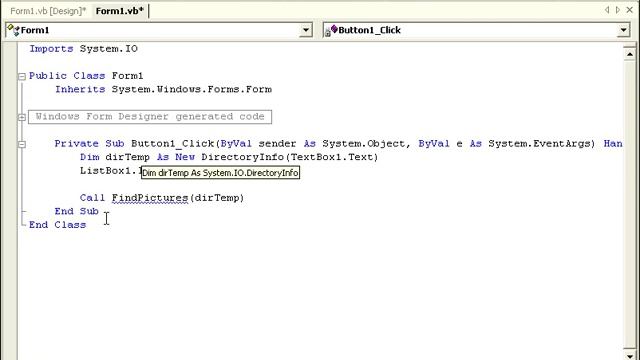Image resolution: width=640 pixels, height=360 pixels.
Task: Click the Private Sub Button1_Click text
Action: 134,144
